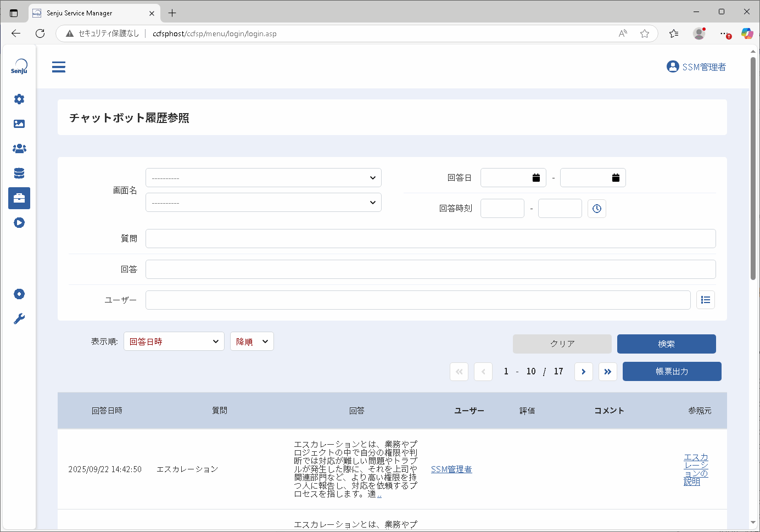Open the users group sidebar icon
The image size is (760, 532).
(x=19, y=148)
